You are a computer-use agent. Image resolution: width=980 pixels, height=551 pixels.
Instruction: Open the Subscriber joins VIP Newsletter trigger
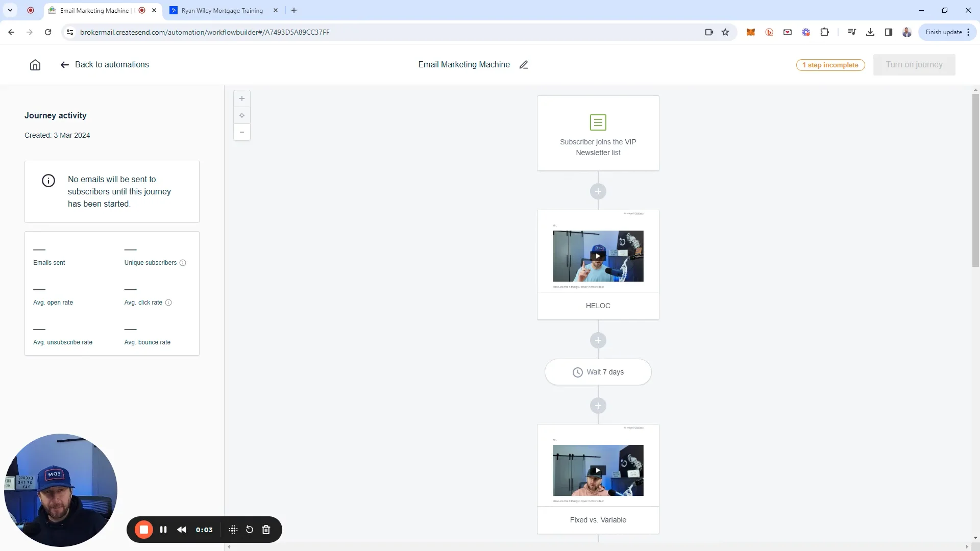pos(598,133)
